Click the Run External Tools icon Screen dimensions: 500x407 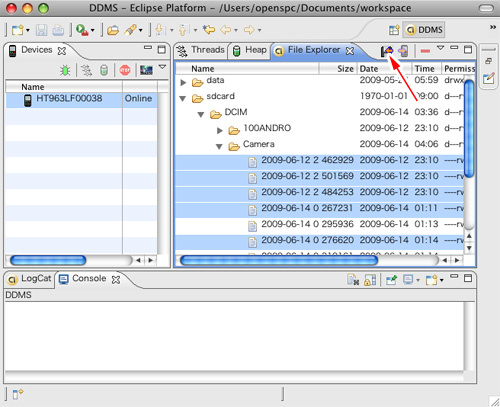(x=81, y=30)
